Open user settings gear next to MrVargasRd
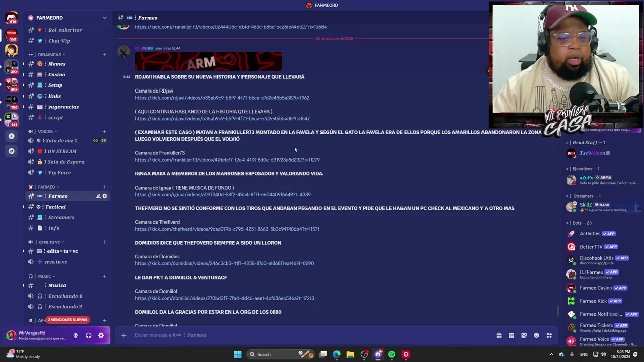Screen dimensions: 644x362 coord(101,335)
